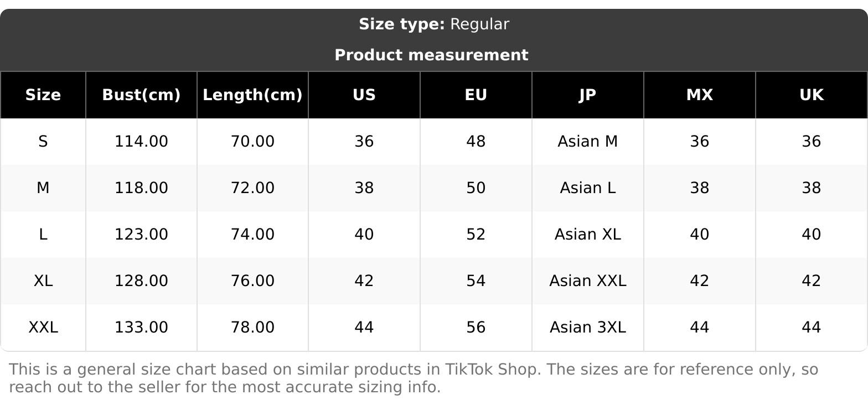This screenshot has height=405, width=868.
Task: Click the Product measurement title
Action: [431, 55]
